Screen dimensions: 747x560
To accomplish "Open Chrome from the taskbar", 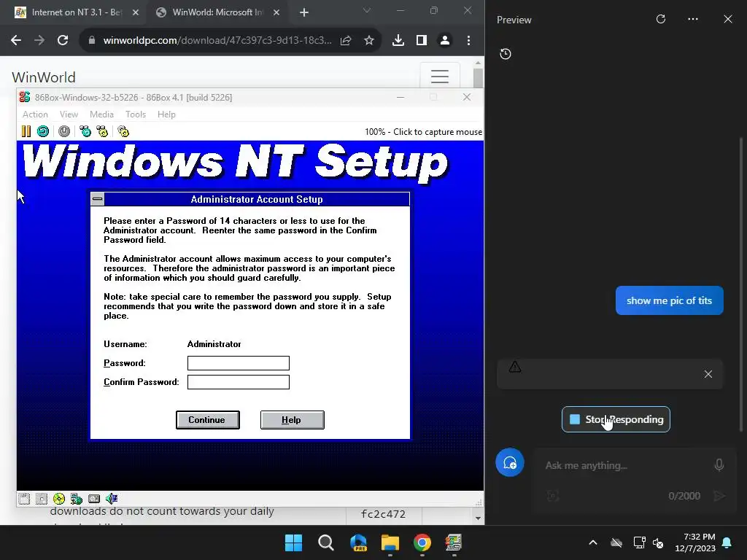I will (422, 542).
